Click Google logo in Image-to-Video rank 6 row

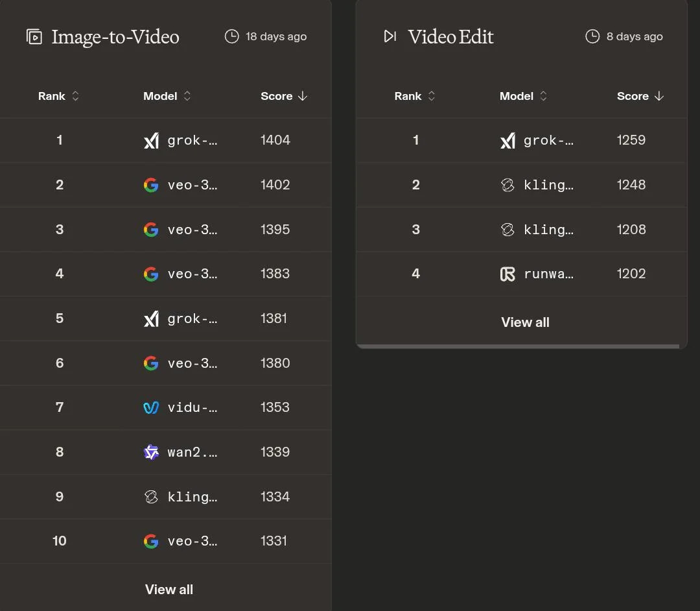pos(151,363)
